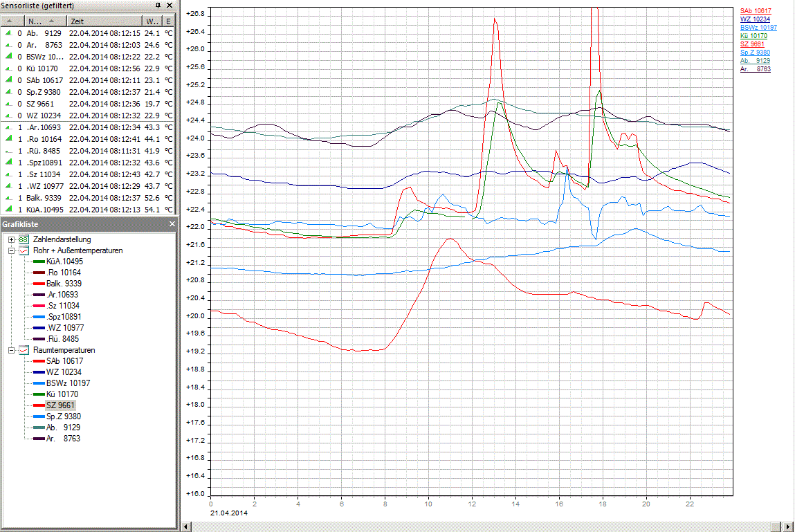Close the Sensorliste (gefiltert) panel
Viewport: 795px width, 532px height.
tap(170, 5)
